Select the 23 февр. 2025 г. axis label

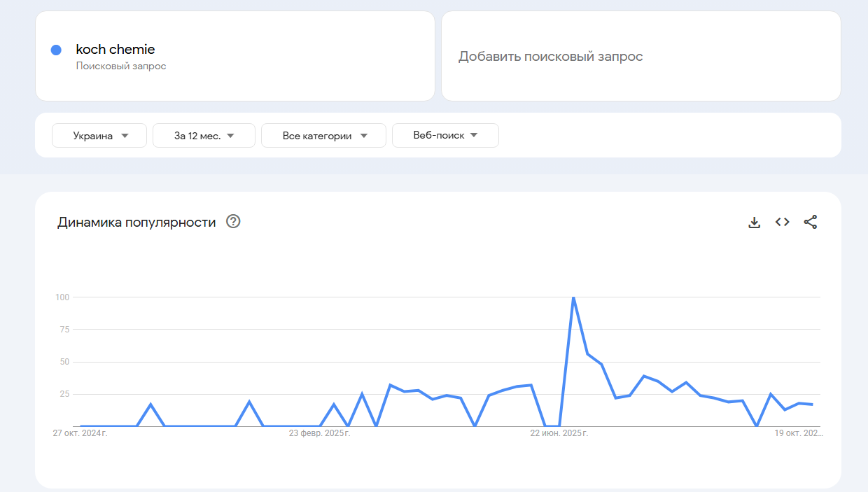(x=319, y=433)
